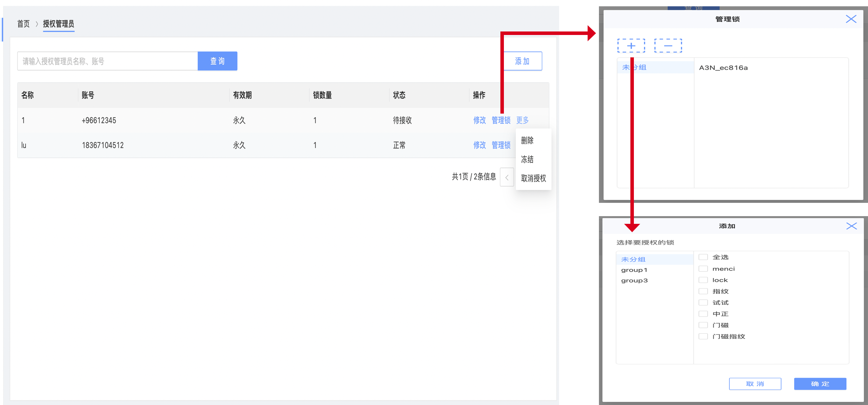Choose 冻结 from the more menu
This screenshot has height=405, width=868.
click(527, 159)
